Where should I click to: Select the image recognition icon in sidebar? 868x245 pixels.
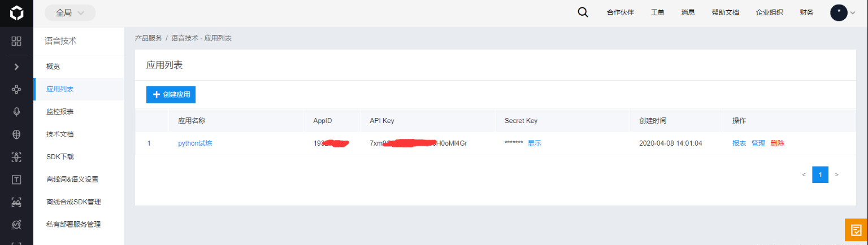click(16, 202)
